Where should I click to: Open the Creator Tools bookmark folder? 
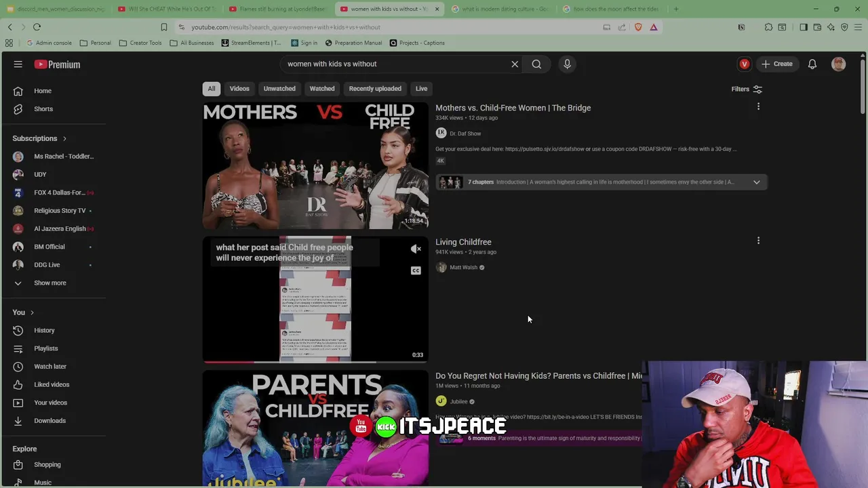[140, 43]
